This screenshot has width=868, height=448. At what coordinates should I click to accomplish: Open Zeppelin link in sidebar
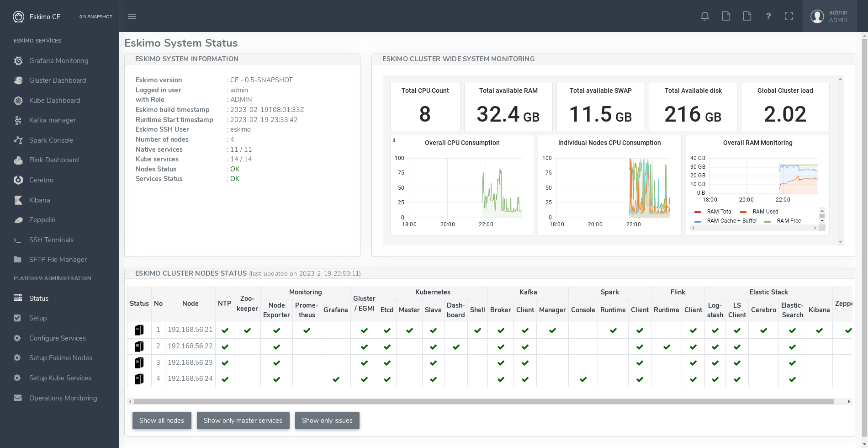tap(42, 220)
